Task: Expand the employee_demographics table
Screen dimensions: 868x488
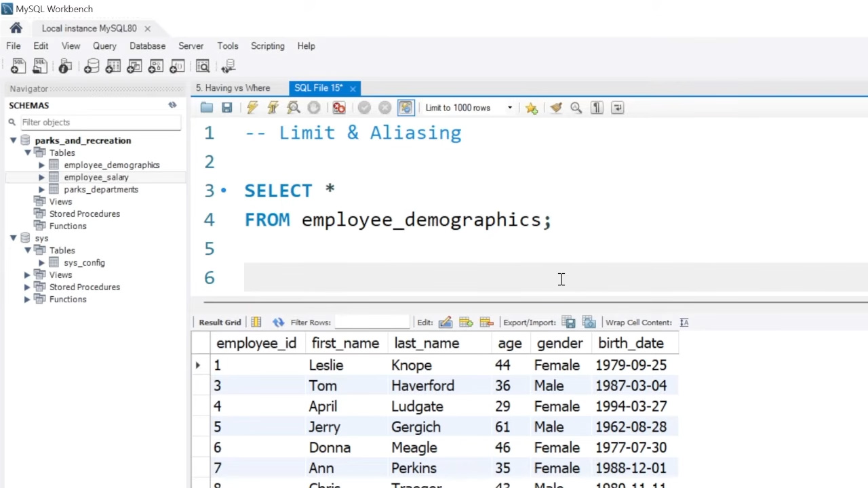Action: pos(41,165)
